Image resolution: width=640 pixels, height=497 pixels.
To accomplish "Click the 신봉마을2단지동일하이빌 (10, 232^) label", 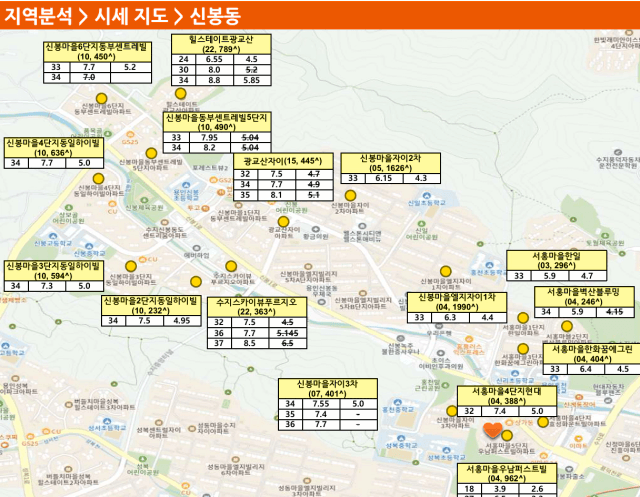I will point(151,306).
